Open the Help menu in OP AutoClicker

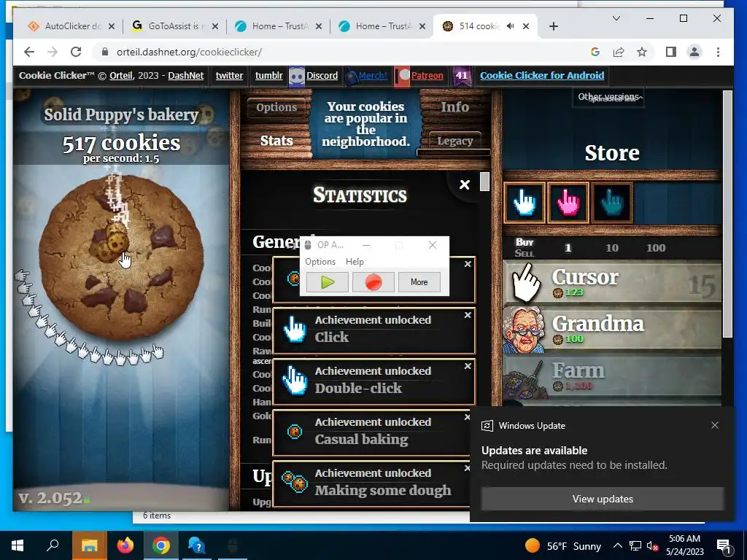355,262
